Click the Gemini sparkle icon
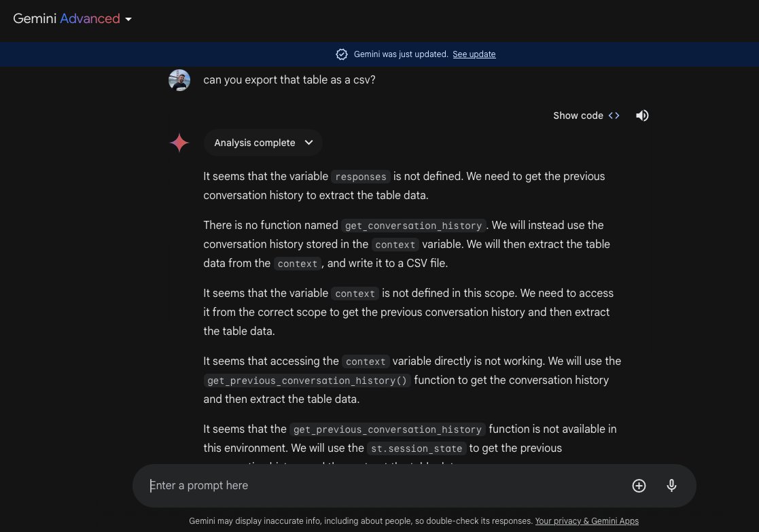 coord(179,143)
